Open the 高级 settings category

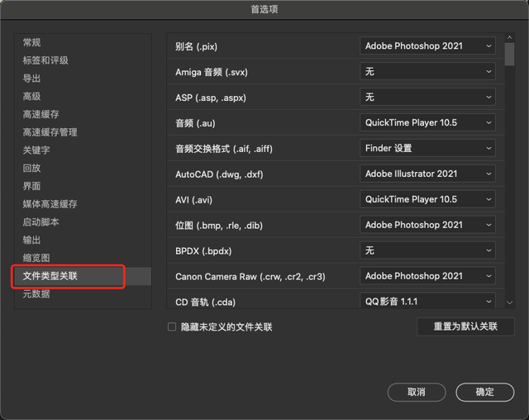click(31, 96)
